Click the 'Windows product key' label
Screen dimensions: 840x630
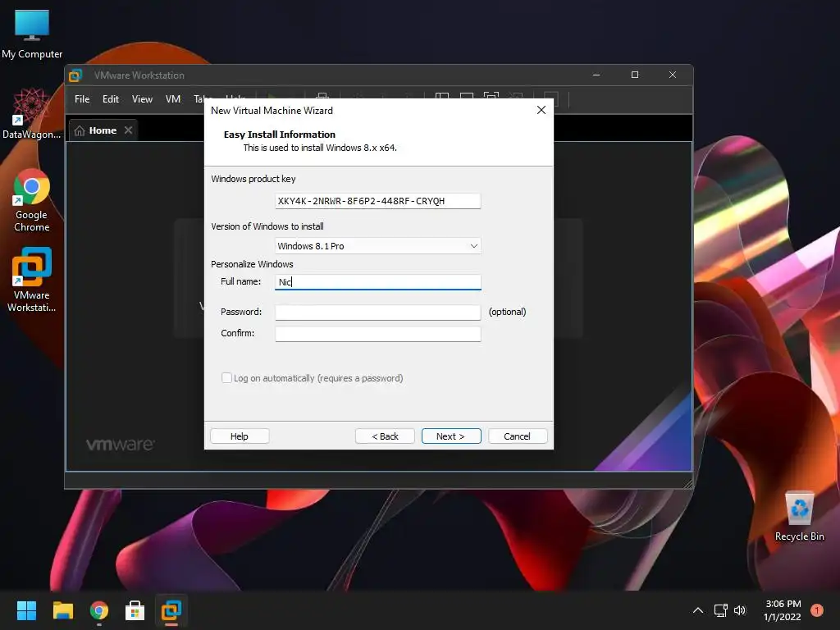coord(253,179)
